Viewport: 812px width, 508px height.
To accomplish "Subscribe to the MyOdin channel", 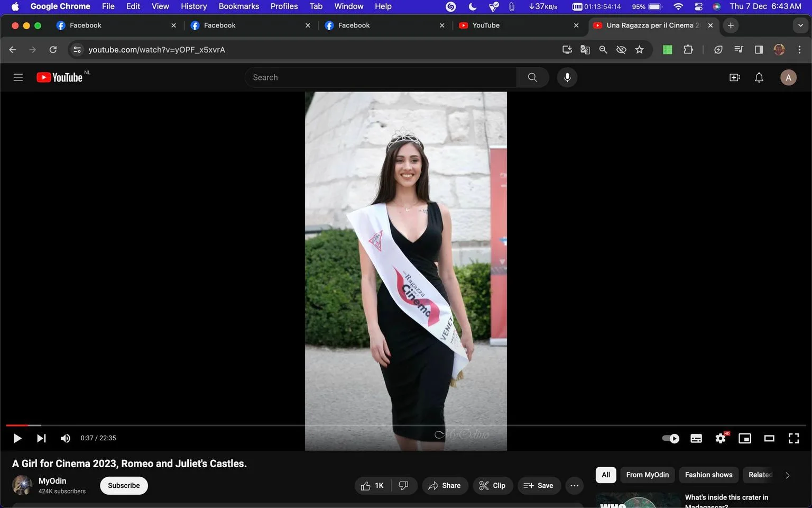I will pyautogui.click(x=124, y=486).
